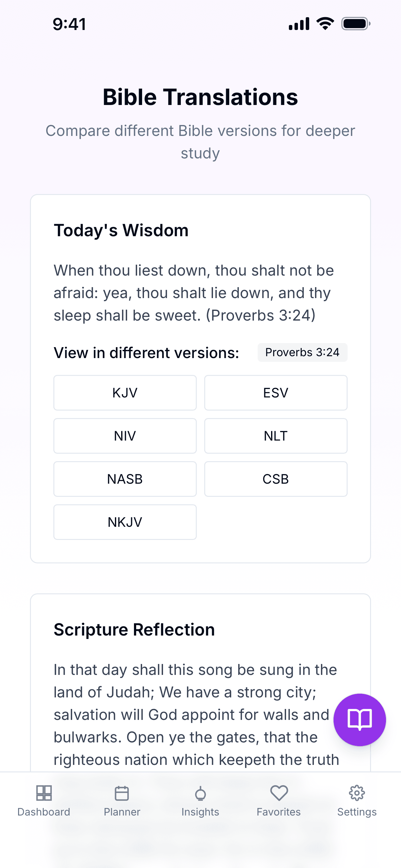Open the Settings gear icon
The width and height of the screenshot is (401, 868).
pos(357,793)
